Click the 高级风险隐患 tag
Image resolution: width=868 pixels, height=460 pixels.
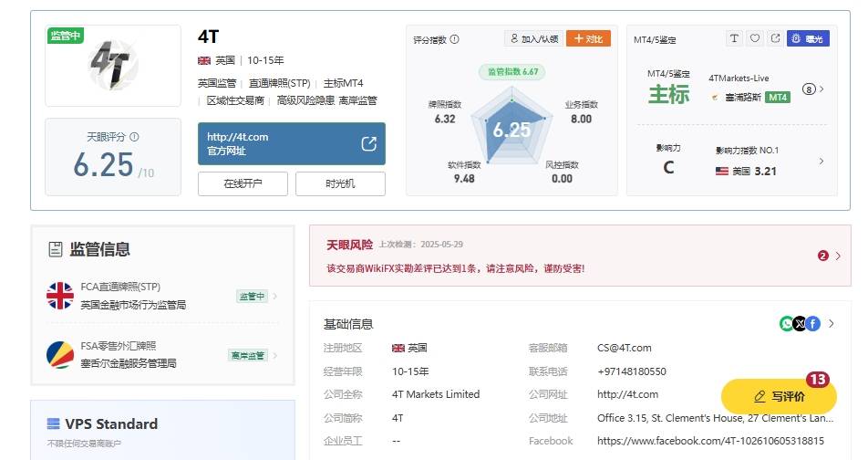pyautogui.click(x=305, y=100)
